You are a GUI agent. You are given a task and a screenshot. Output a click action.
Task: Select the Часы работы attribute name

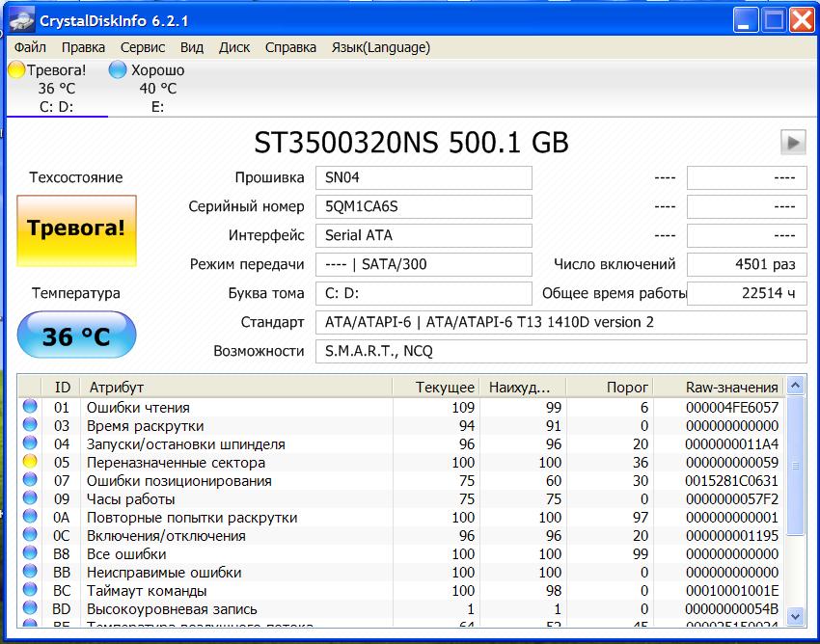(131, 498)
